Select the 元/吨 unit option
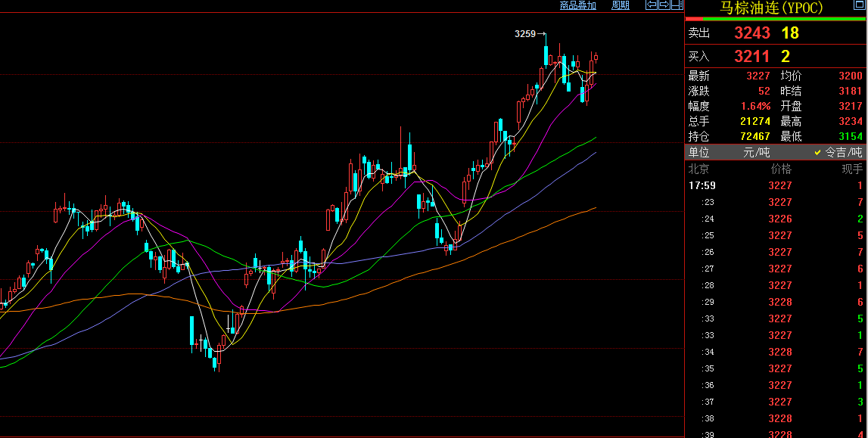Screen dimensions: 868x438 coord(756,152)
